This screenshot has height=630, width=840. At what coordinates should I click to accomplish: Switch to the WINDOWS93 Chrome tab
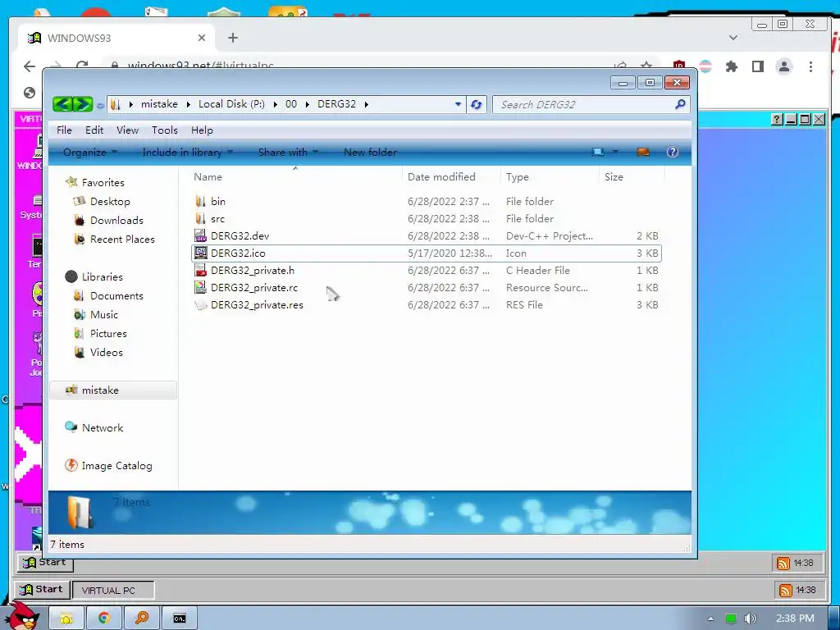(116, 38)
